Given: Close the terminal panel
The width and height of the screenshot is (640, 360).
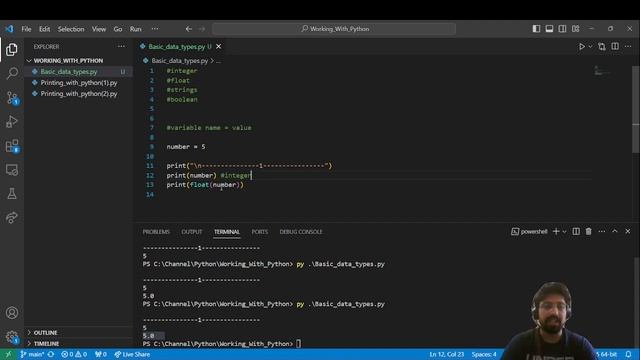Looking at the screenshot, I should pyautogui.click(x=628, y=231).
